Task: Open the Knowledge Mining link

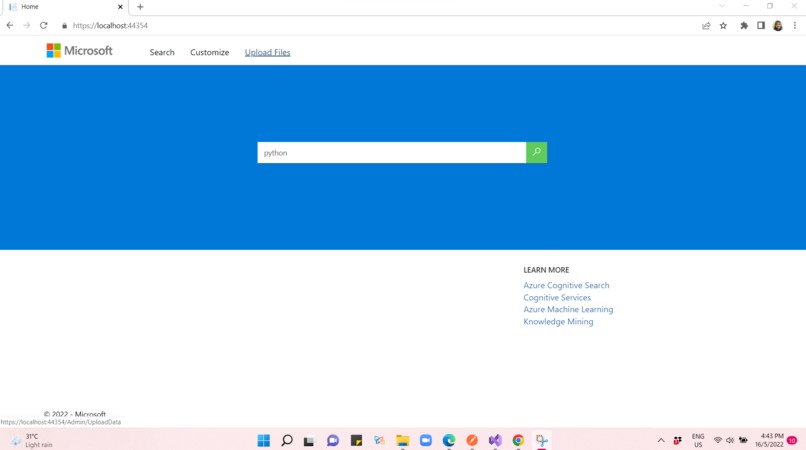Action: pyautogui.click(x=558, y=322)
